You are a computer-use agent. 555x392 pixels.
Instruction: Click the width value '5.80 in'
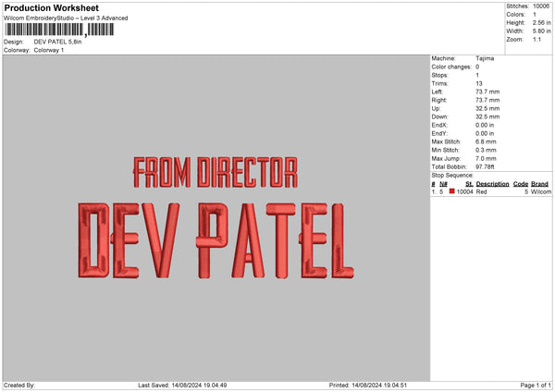click(541, 31)
